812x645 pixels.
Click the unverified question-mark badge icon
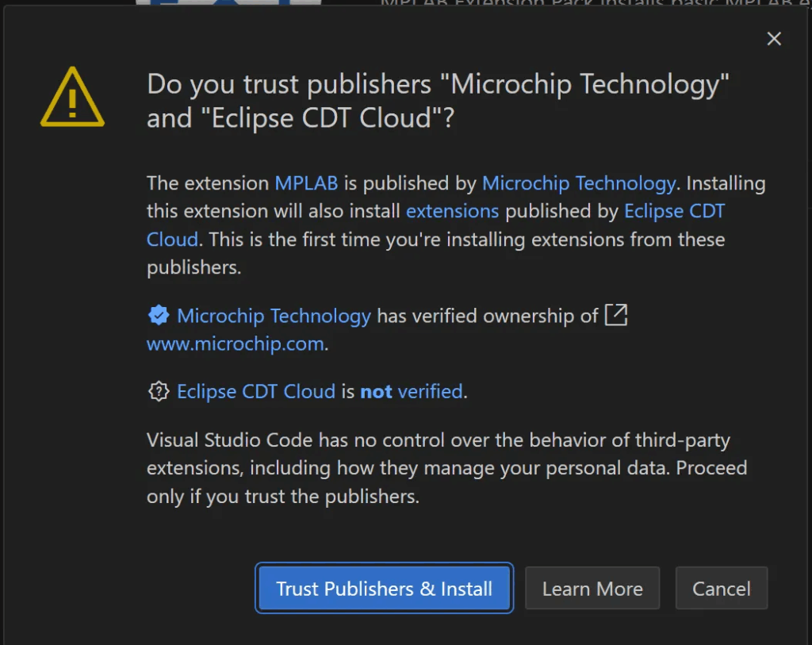[x=159, y=391]
